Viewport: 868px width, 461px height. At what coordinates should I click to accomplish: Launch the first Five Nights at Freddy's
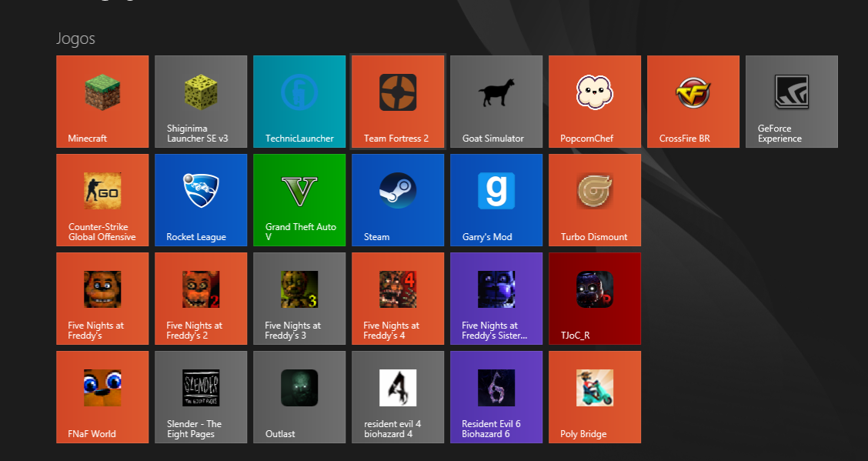(x=102, y=299)
